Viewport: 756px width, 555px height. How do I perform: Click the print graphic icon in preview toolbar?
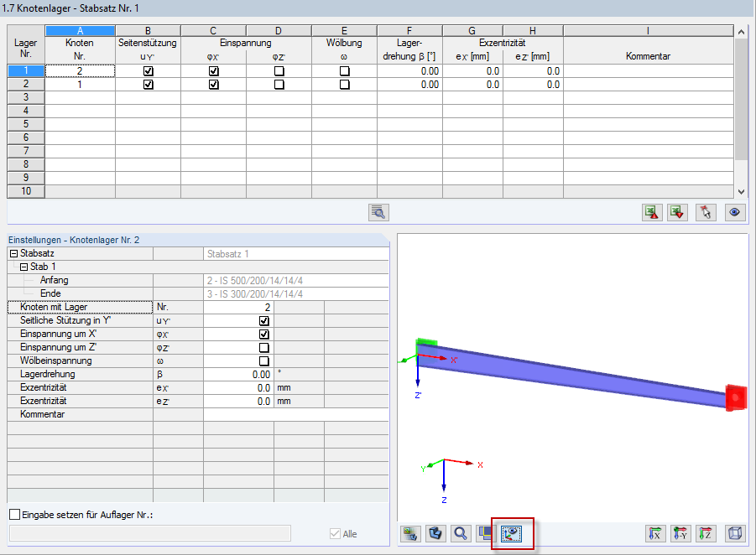point(410,533)
